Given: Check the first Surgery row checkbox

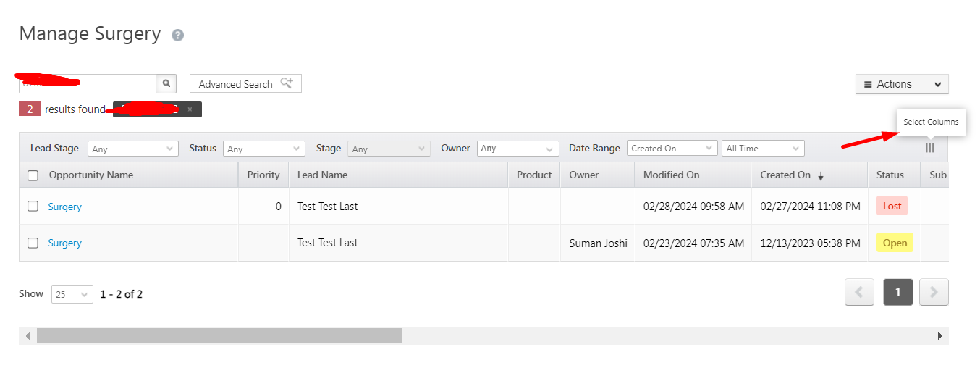Looking at the screenshot, I should (33, 207).
